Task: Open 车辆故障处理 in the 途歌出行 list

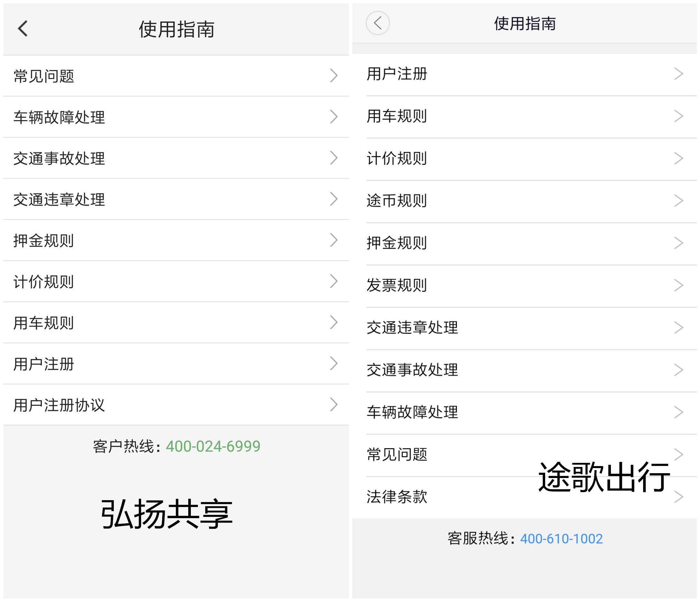Action: (x=524, y=412)
